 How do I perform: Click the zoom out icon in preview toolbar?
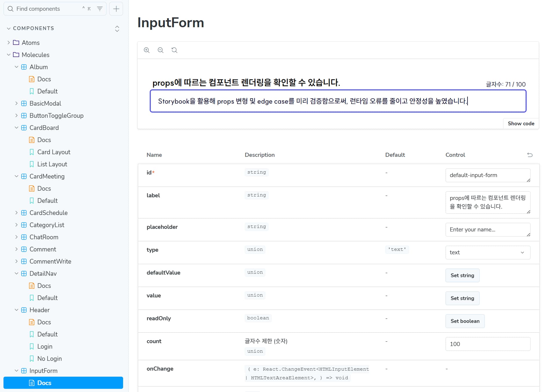coord(160,50)
